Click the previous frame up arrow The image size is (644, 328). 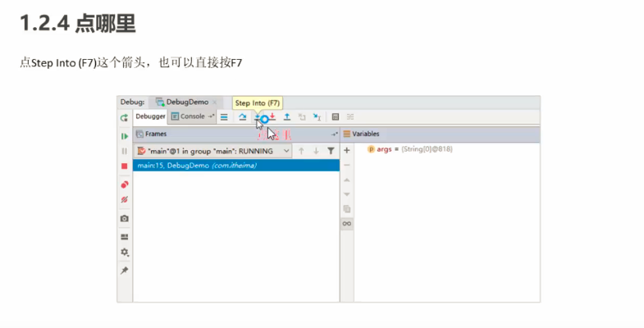(x=301, y=151)
